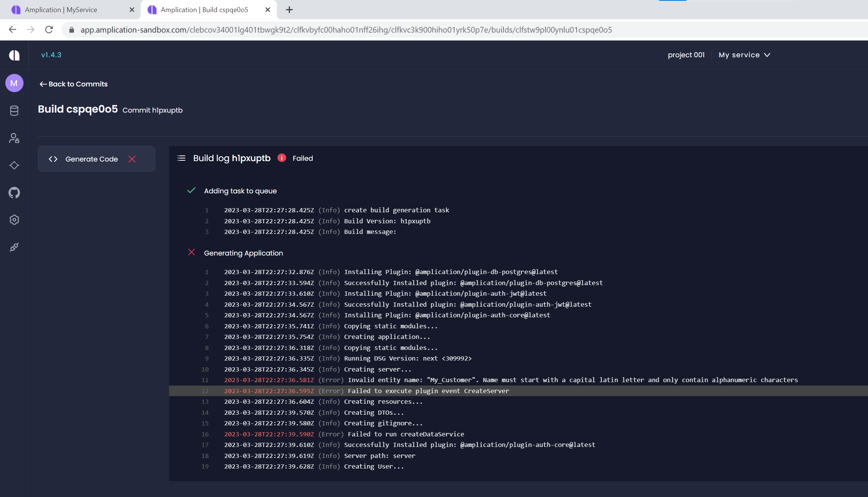Collapse the Adding task to queue step

tap(240, 191)
